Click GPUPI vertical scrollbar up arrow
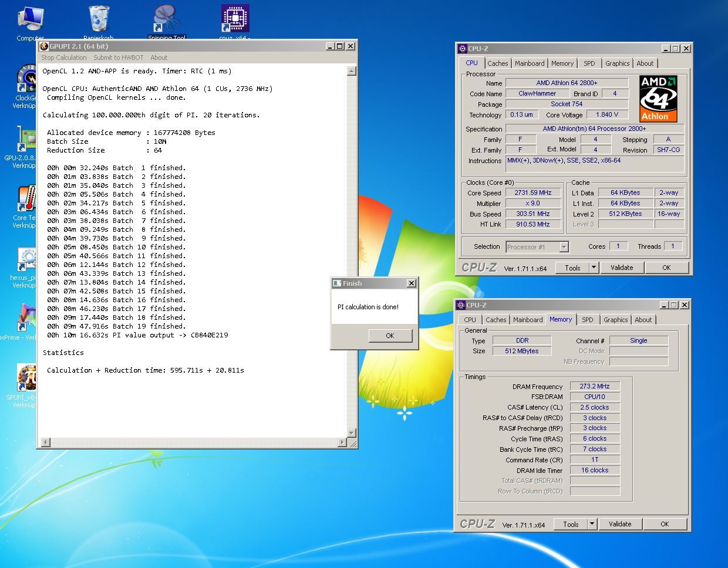728x568 pixels. coord(351,71)
